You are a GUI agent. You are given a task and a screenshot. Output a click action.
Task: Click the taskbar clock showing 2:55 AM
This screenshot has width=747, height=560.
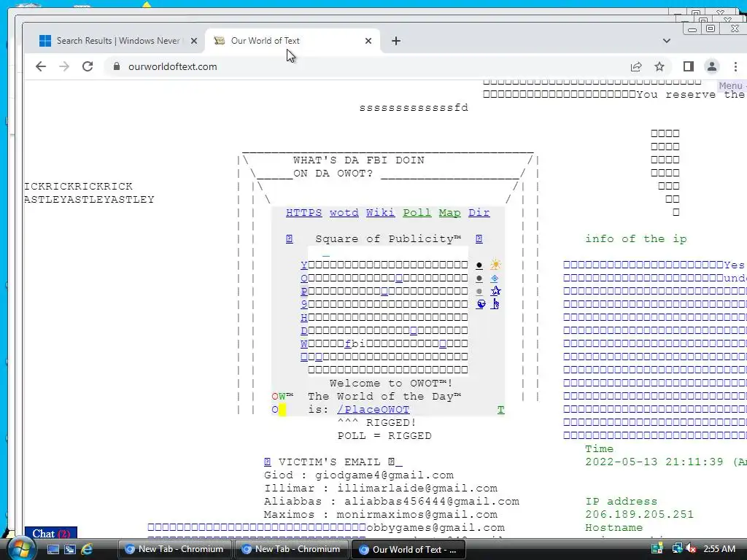[x=719, y=549]
